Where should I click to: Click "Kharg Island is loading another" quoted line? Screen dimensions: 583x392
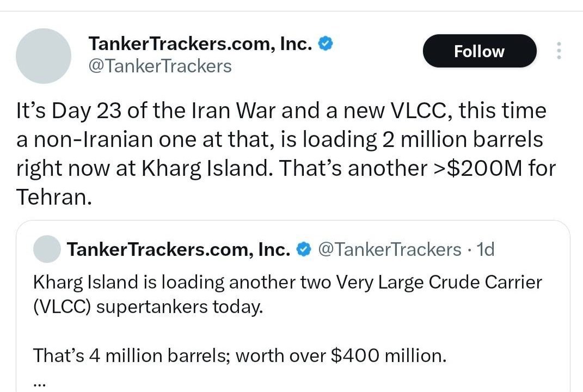[x=287, y=283]
